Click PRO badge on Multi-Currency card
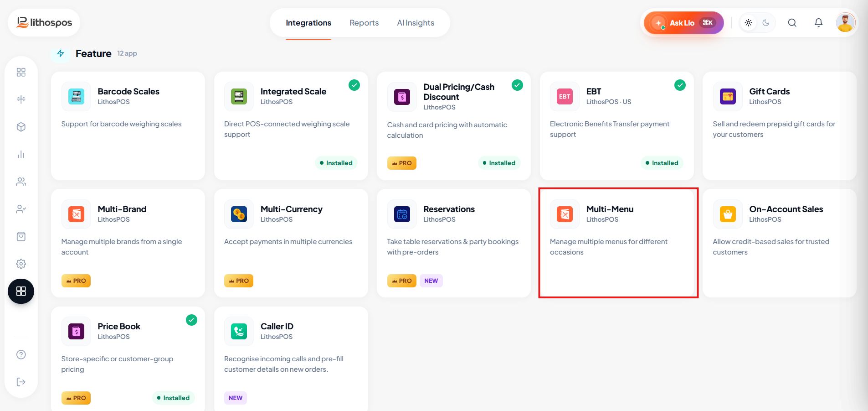868x411 pixels. pos(239,281)
